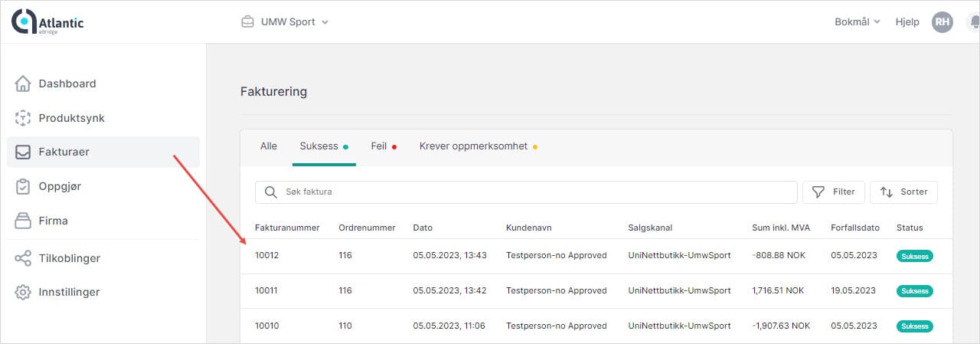The image size is (980, 344).
Task: Click the Produktsynk sync icon
Action: coord(23,118)
